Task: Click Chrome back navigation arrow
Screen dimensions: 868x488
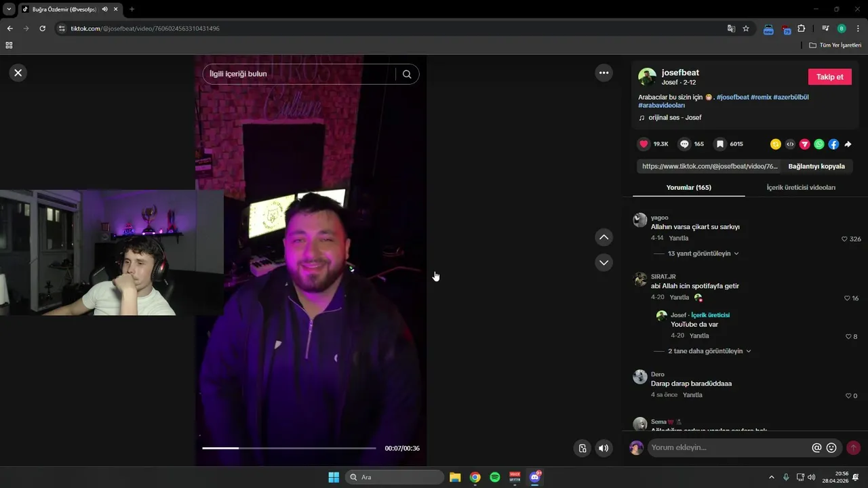Action: [9, 28]
